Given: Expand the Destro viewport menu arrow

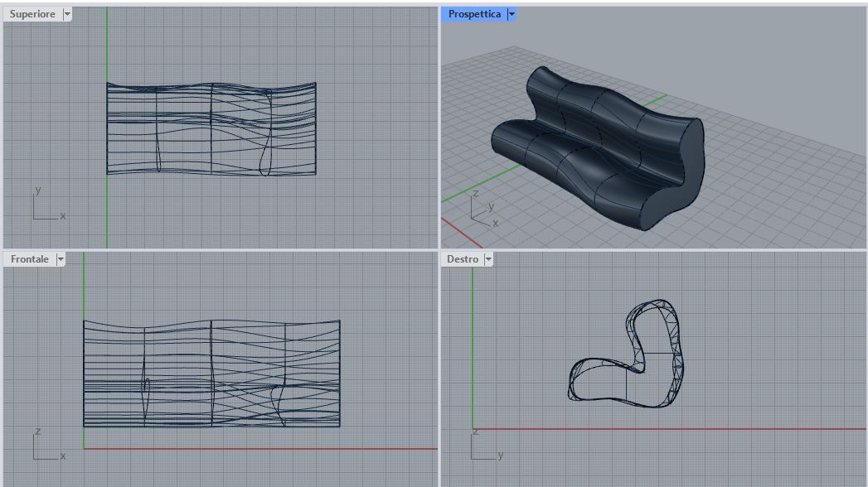Looking at the screenshot, I should pos(488,259).
